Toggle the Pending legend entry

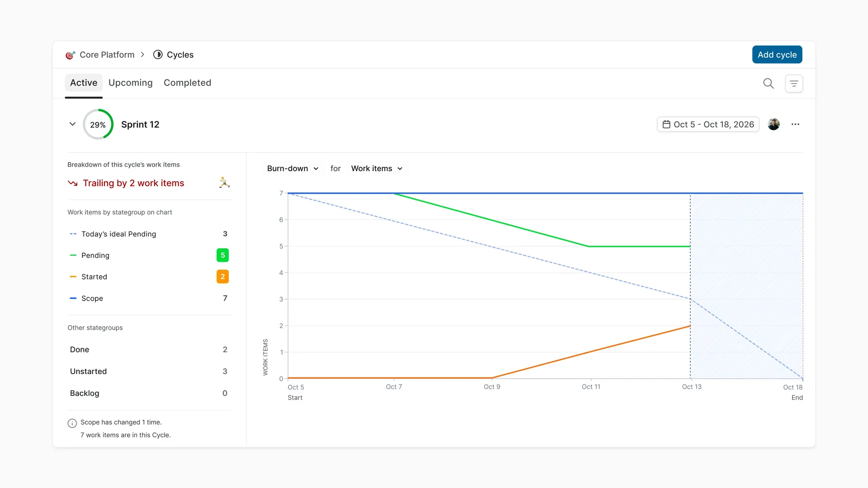[149, 255]
